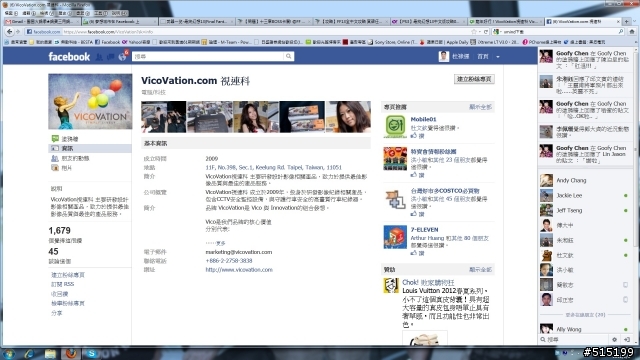Click the Facebook search magnifier button
This screenshot has width=640, height=360.
pyautogui.click(x=289, y=56)
